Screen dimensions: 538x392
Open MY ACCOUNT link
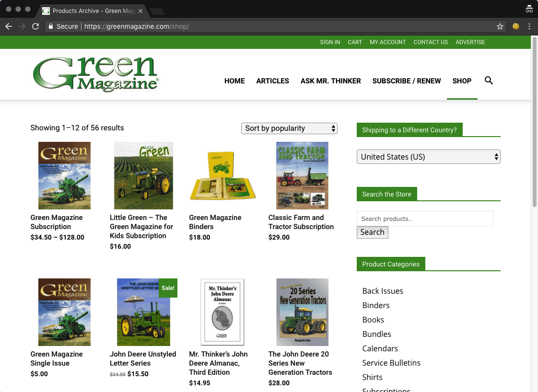tap(388, 42)
